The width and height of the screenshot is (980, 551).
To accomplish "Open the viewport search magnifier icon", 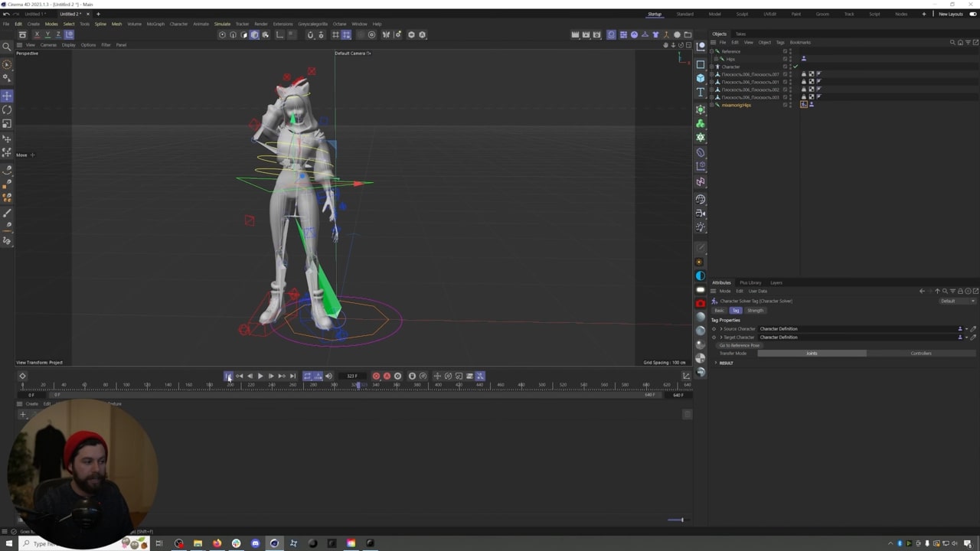I will pyautogui.click(x=7, y=47).
